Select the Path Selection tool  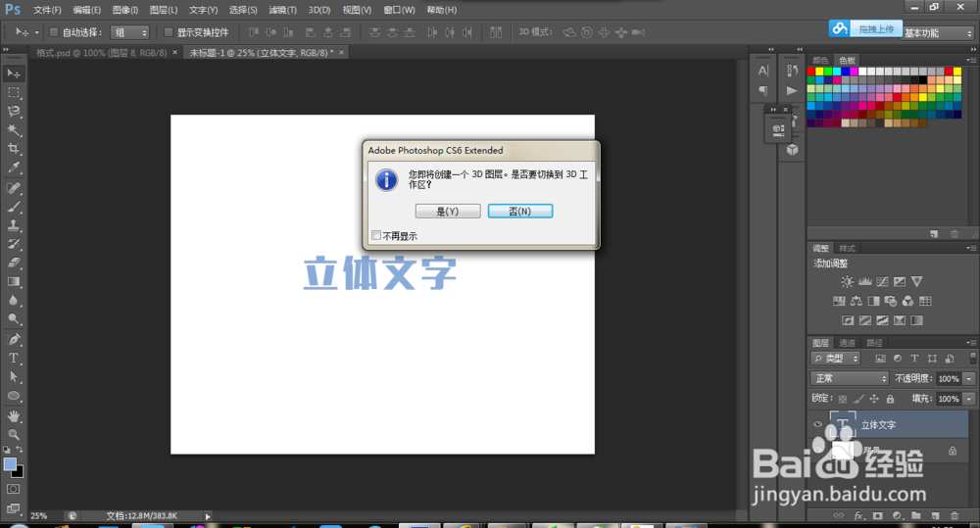coord(13,377)
